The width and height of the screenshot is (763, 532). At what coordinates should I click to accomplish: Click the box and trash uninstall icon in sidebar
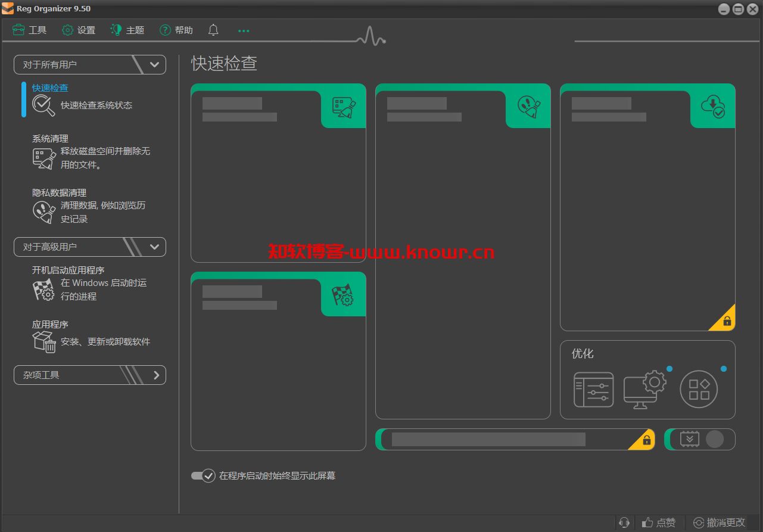44,342
